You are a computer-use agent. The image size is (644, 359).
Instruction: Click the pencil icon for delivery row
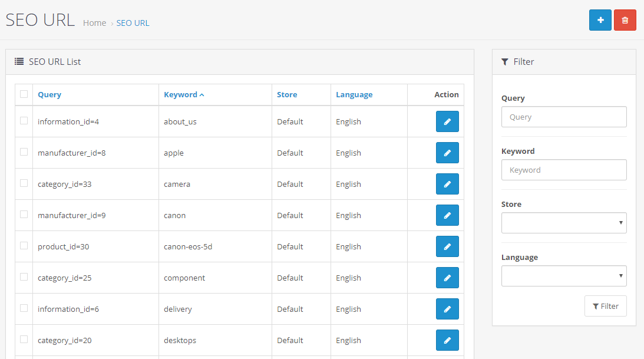tap(447, 309)
